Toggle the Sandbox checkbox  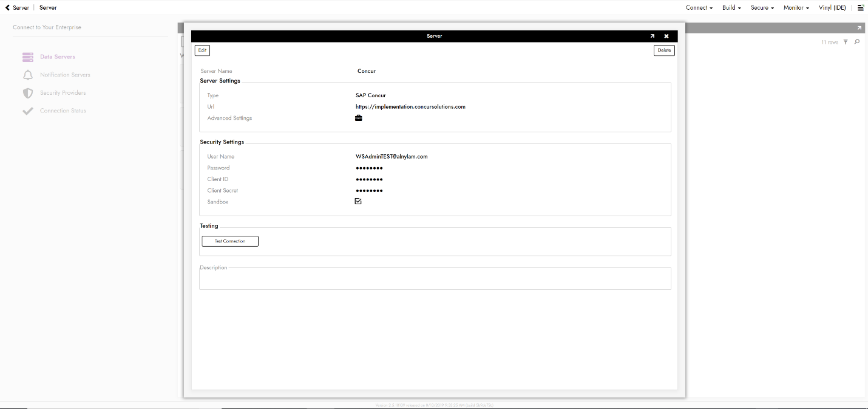(x=358, y=201)
